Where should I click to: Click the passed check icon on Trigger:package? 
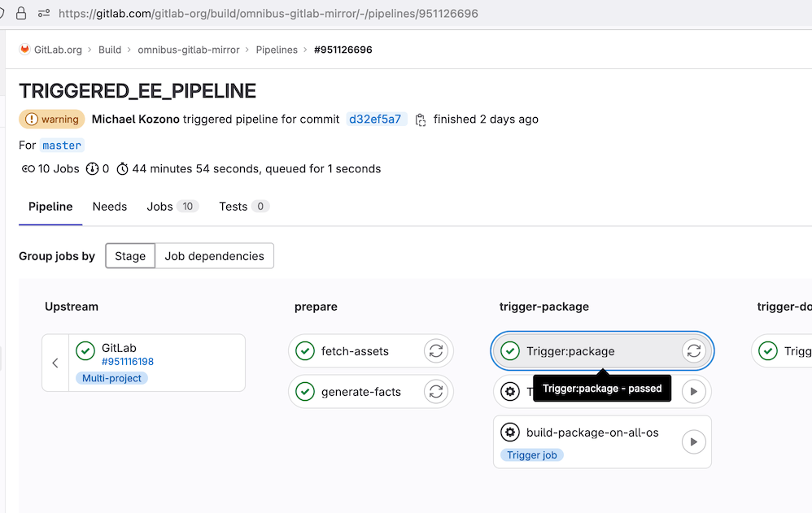[509, 350]
